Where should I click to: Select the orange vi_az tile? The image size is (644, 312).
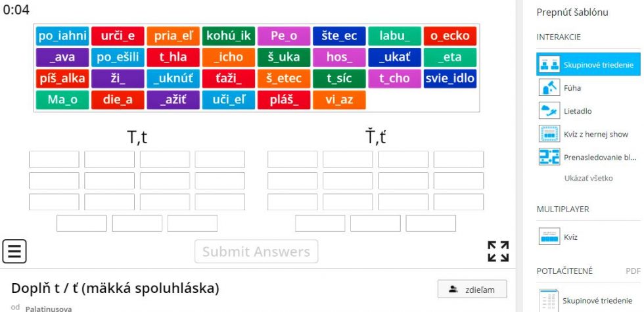(x=339, y=100)
